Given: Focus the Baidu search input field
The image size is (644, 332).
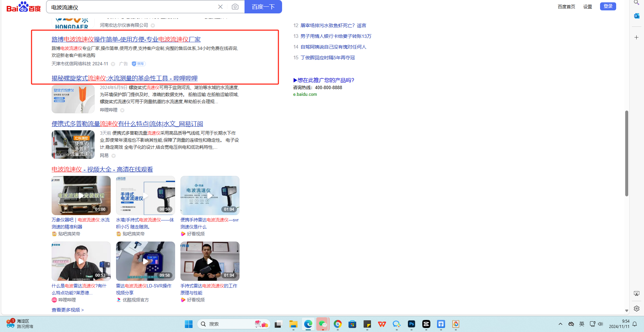Looking at the screenshot, I should pos(132,7).
